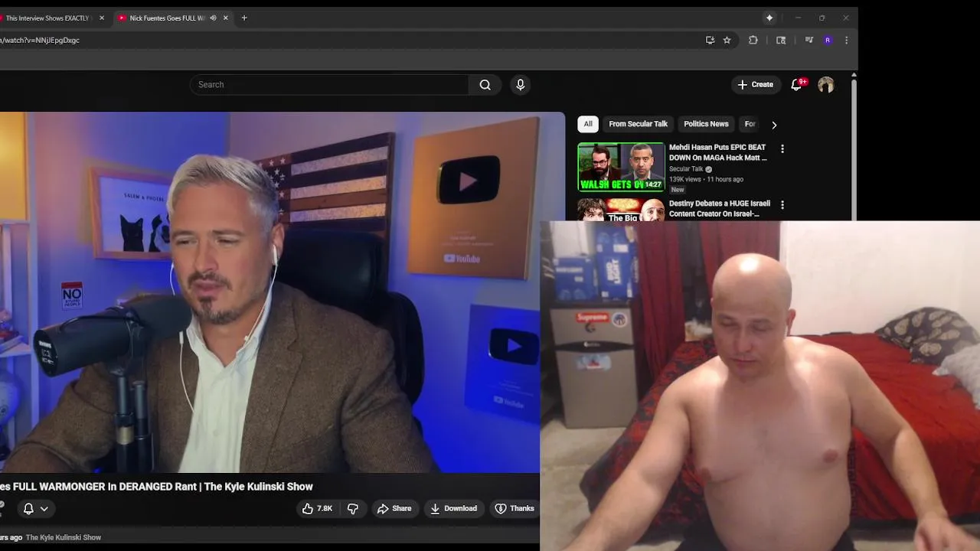The height and width of the screenshot is (551, 980).
Task: Click the install app icon in address bar
Action: tap(710, 40)
